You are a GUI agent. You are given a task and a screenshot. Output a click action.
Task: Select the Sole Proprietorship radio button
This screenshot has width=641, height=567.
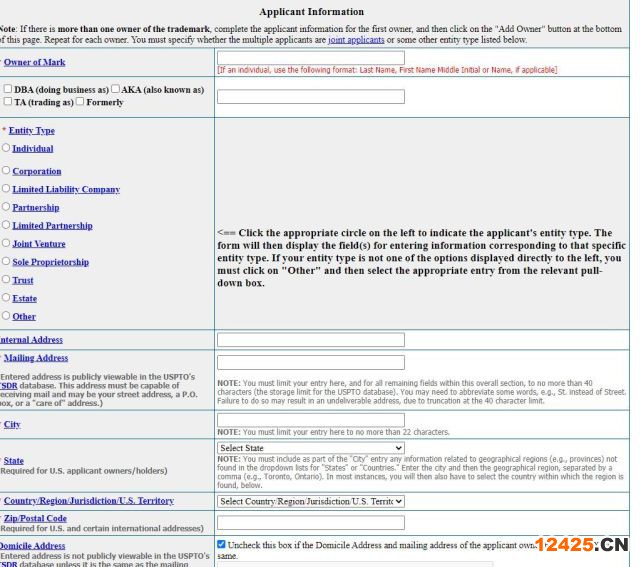[6, 261]
